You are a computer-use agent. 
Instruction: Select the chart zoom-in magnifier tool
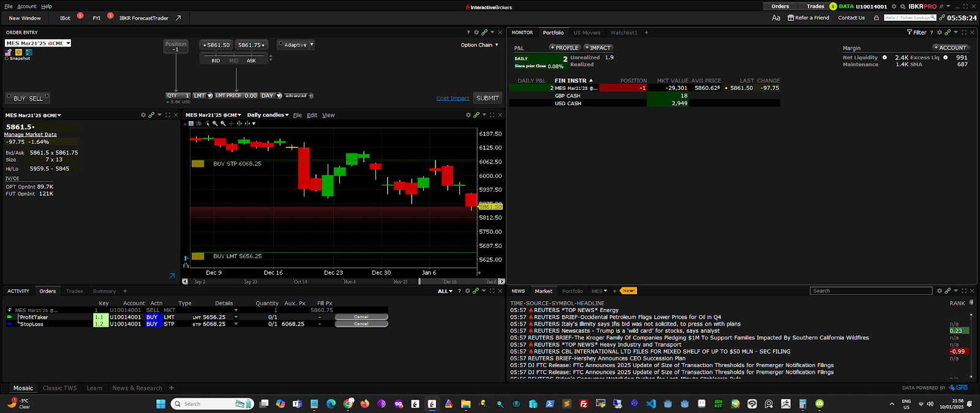click(215, 124)
